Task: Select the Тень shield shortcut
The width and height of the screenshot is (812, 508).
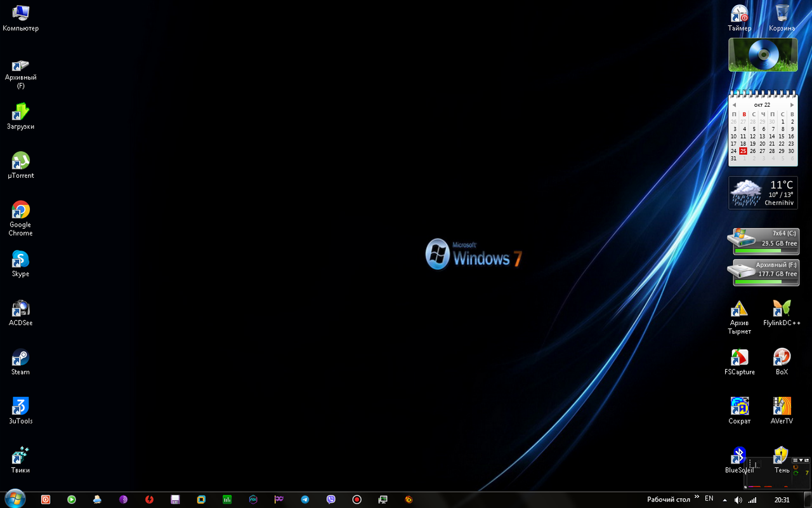Action: pos(782,460)
